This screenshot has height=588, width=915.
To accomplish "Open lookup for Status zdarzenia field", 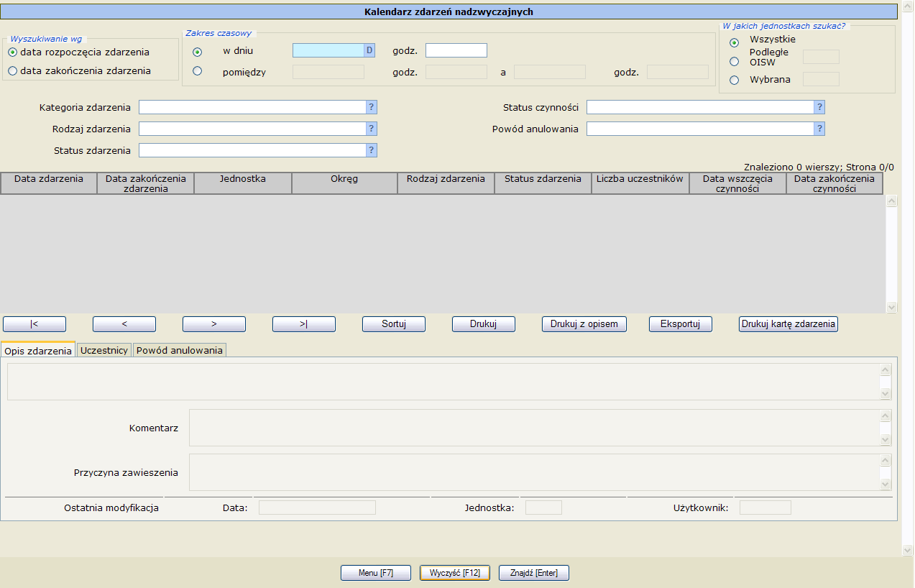I will coord(372,150).
